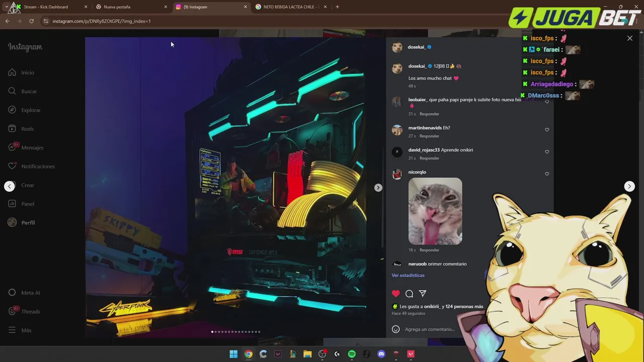
Task: Like david_rojasc33's comment
Action: [x=547, y=152]
